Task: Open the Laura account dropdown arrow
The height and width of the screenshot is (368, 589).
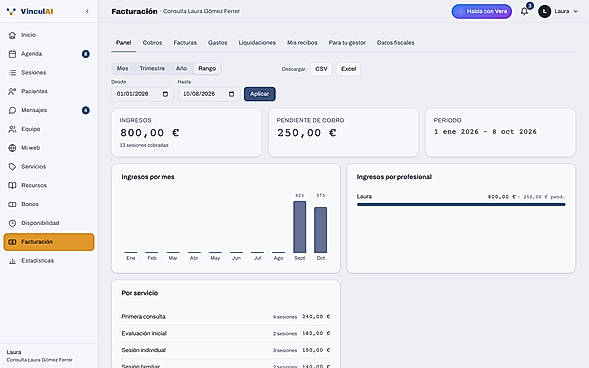Action: pos(575,11)
